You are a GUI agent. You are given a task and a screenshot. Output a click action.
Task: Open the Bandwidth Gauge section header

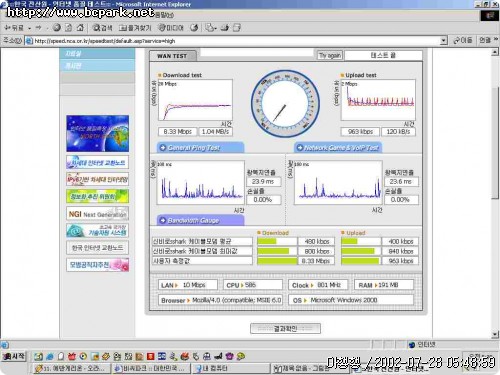(200, 220)
